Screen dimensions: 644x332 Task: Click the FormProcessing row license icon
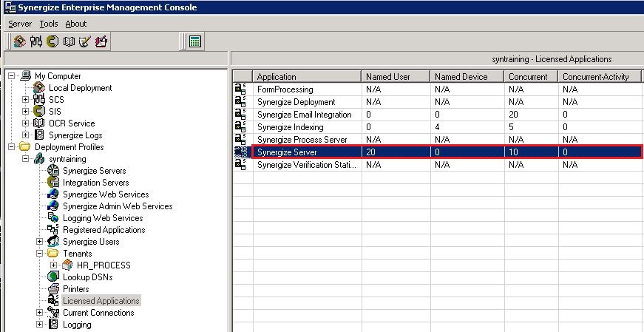pos(240,89)
